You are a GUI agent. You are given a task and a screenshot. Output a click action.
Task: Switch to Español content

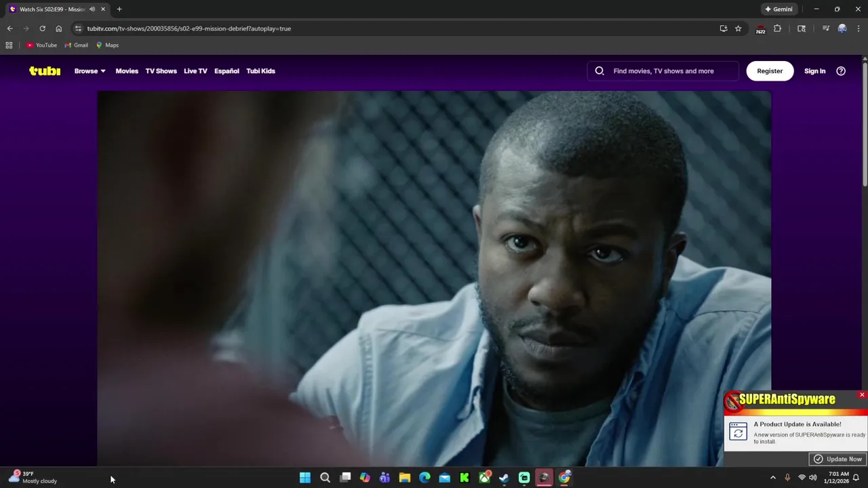[x=226, y=70]
